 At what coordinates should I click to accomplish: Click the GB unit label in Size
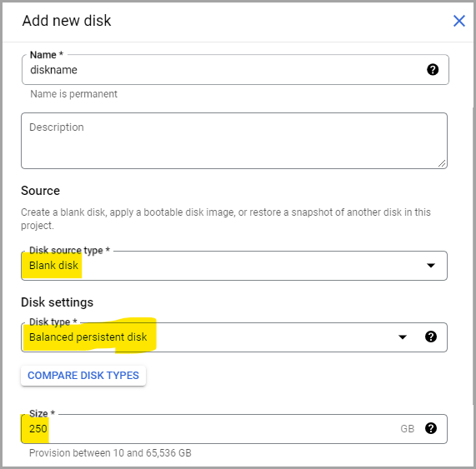[407, 429]
